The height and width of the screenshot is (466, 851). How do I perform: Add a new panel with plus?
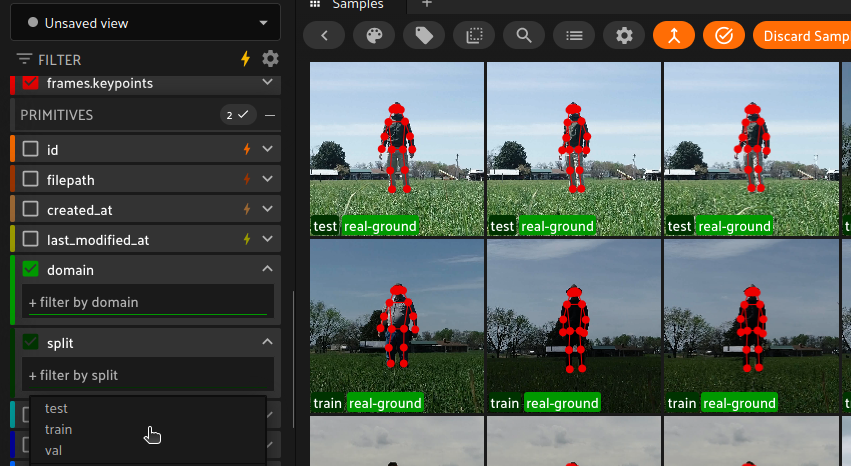(x=427, y=4)
